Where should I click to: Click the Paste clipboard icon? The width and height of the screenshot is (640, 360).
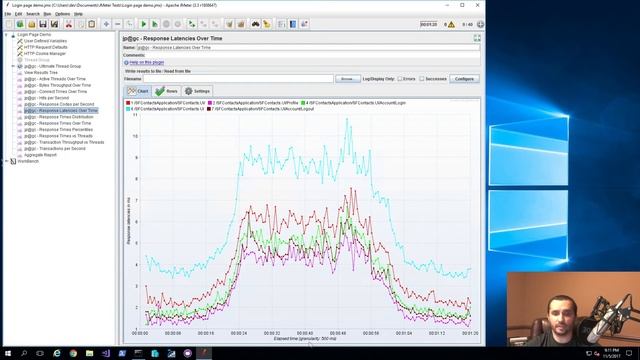pos(92,24)
